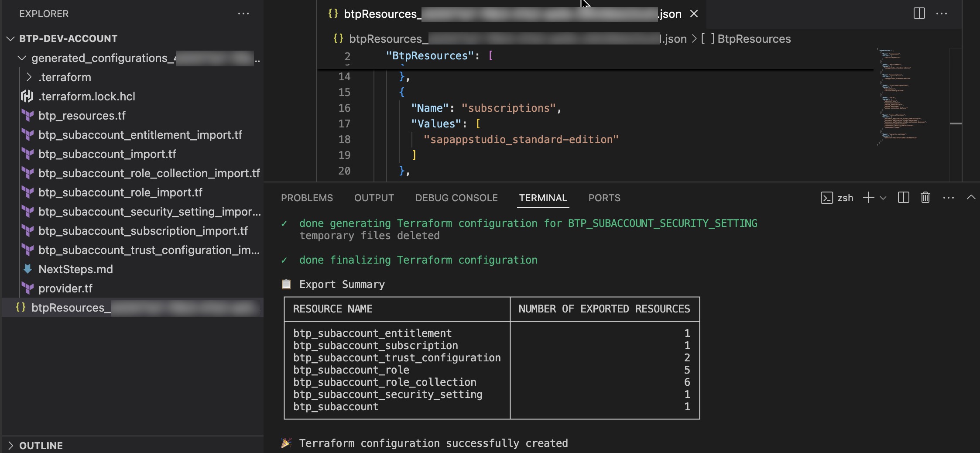Open the terminal launch profile dropdown

[x=883, y=198]
